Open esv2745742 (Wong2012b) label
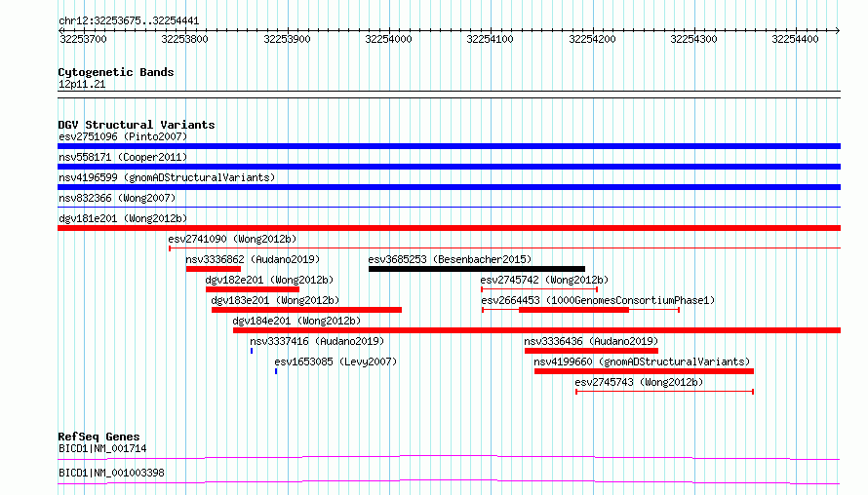Image resolution: width=868 pixels, height=495 pixels. coord(544,280)
